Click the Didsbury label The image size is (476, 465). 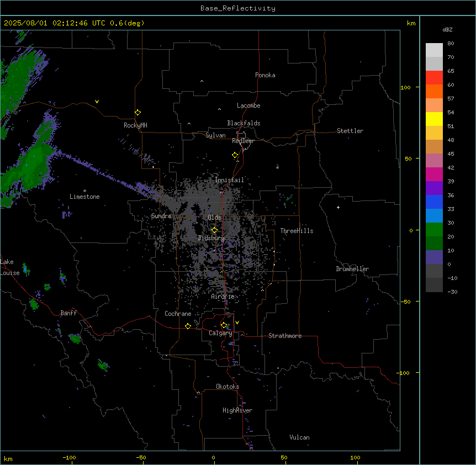[211, 238]
